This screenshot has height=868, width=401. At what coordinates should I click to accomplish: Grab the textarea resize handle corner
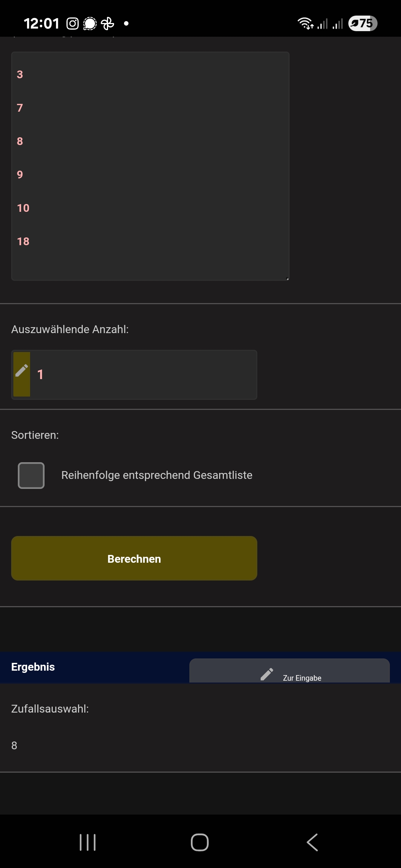click(287, 279)
